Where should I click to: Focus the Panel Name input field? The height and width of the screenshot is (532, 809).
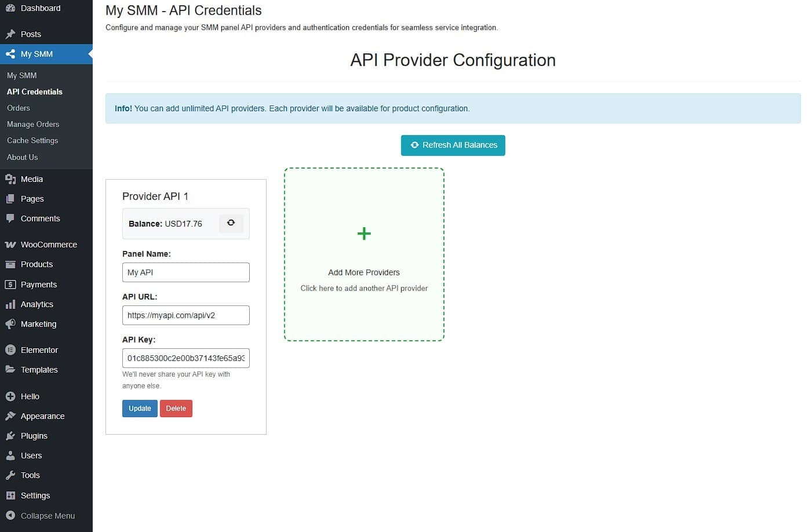pos(185,272)
